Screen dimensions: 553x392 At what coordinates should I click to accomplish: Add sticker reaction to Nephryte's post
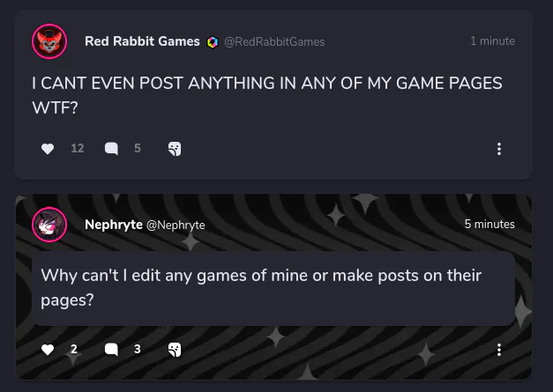[175, 350]
